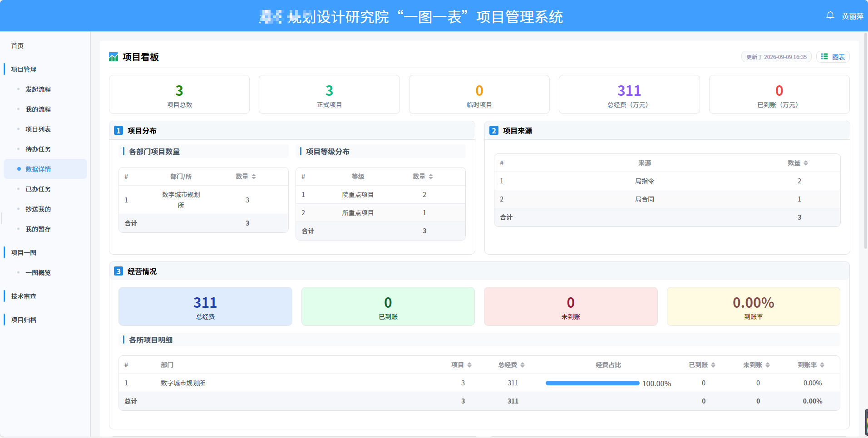Image resolution: width=868 pixels, height=438 pixels.
Task: Open the 黄丽萍 user menu
Action: tap(853, 16)
